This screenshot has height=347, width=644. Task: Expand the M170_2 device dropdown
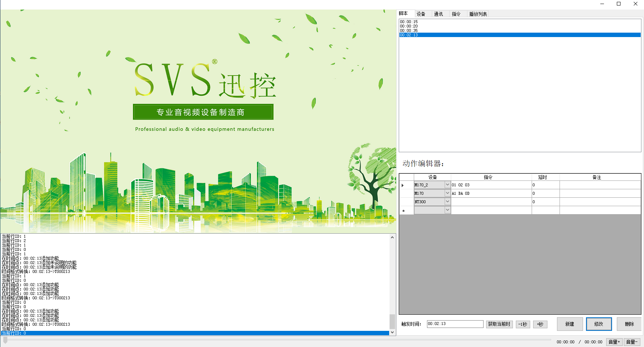pyautogui.click(x=447, y=185)
